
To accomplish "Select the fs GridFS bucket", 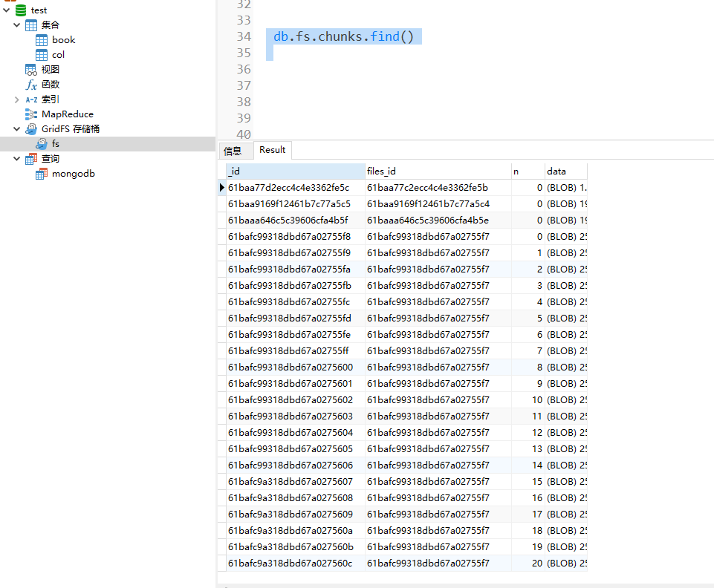I will tap(56, 144).
